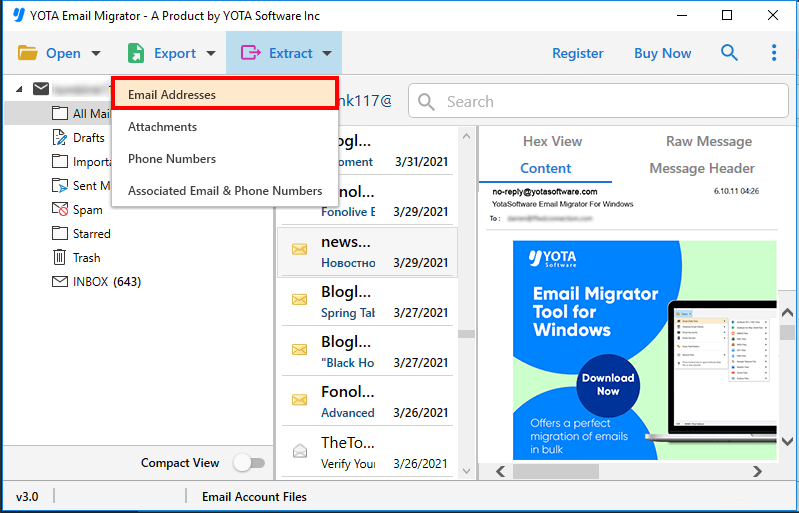
Task: Choose Associated Email & Phone Numbers
Action: click(x=224, y=191)
